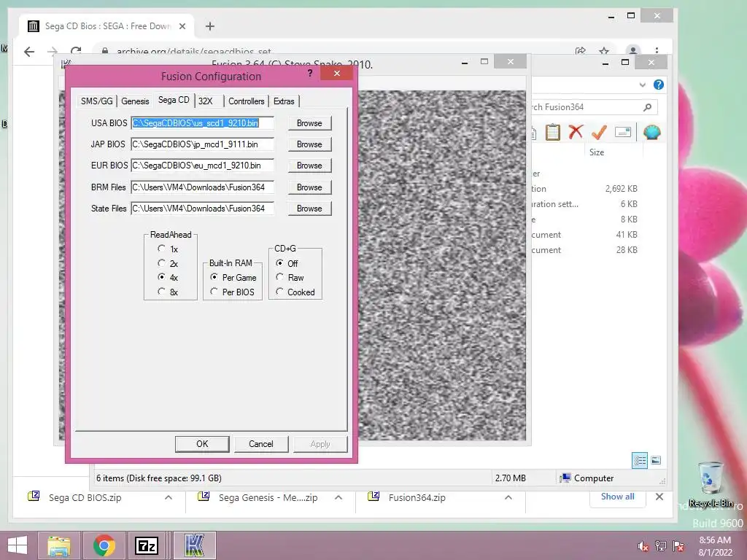
Task: Browse for the JAP BIOS file
Action: pyautogui.click(x=309, y=144)
